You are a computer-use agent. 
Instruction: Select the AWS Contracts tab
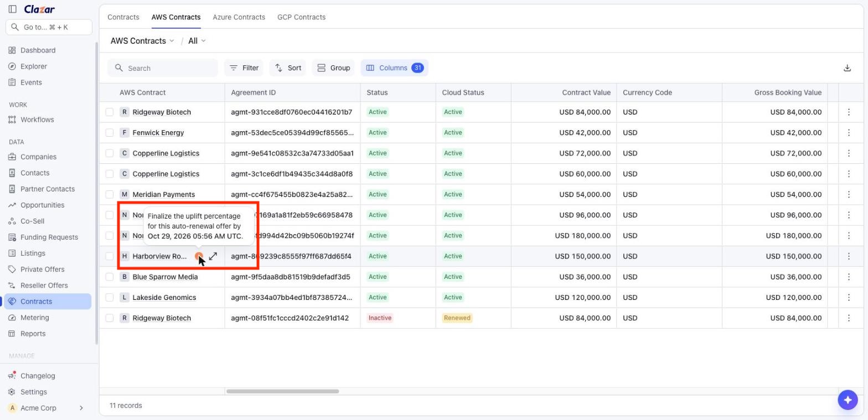[176, 17]
